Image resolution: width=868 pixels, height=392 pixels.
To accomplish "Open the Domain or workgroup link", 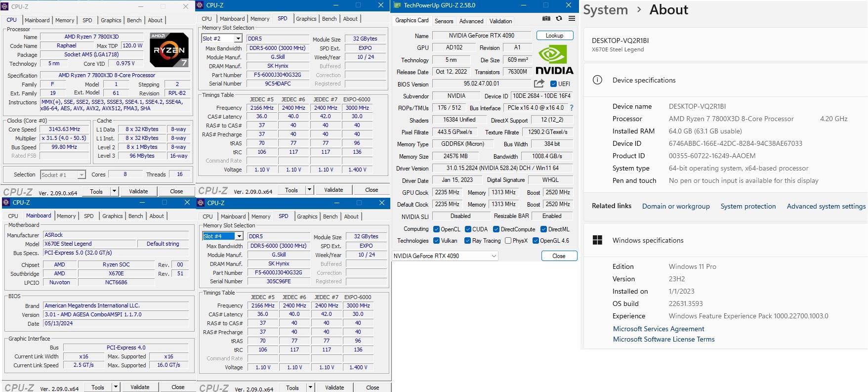I will [x=676, y=206].
